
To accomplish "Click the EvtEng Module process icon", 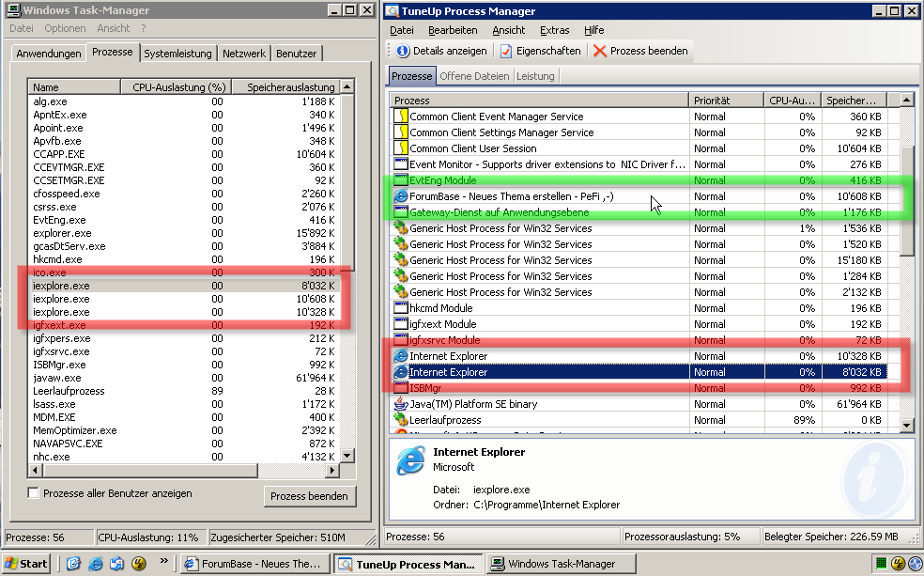I will (x=401, y=179).
